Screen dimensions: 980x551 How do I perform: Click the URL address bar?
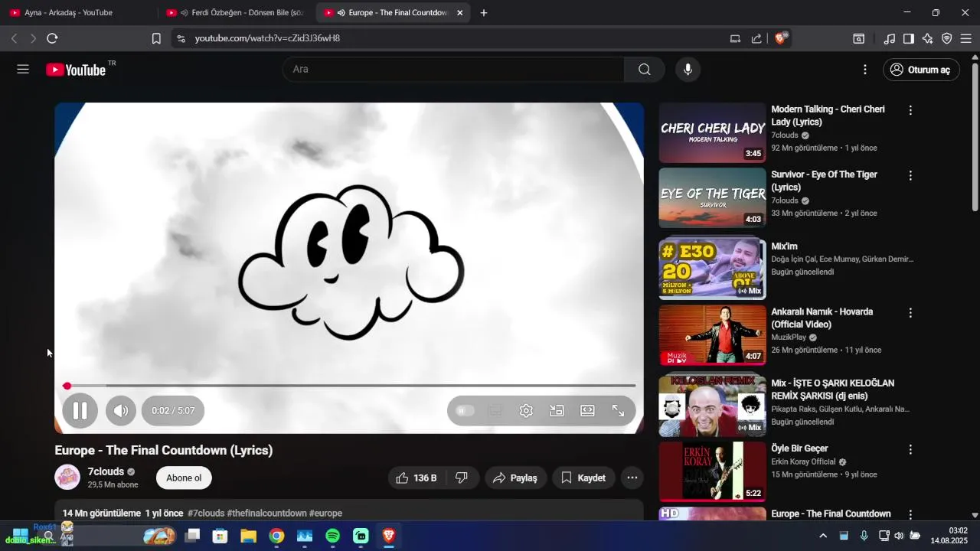tap(452, 38)
